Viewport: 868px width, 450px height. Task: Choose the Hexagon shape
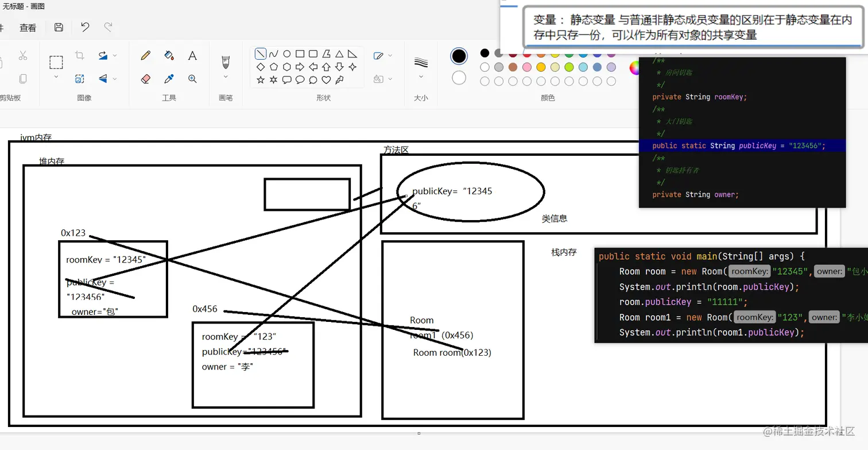[287, 67]
